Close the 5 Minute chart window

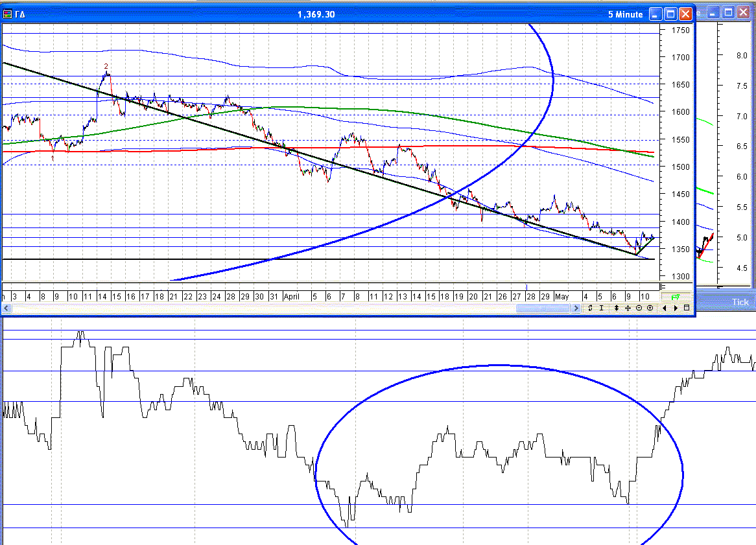coord(686,14)
